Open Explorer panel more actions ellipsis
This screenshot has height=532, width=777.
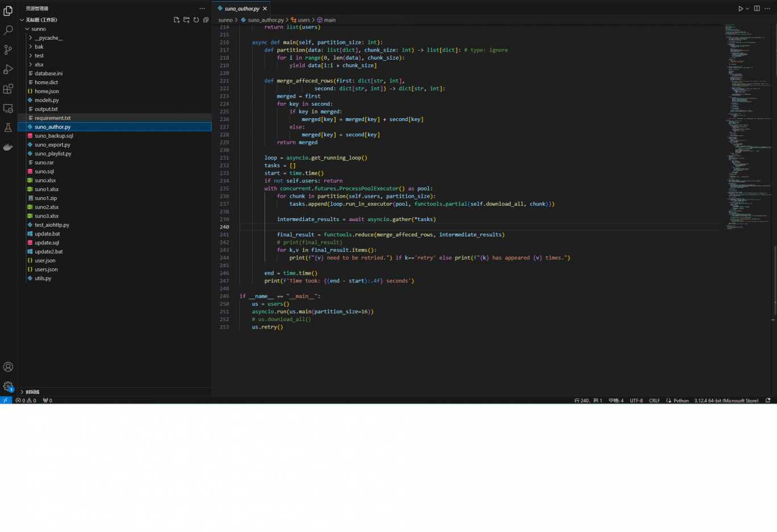[202, 9]
